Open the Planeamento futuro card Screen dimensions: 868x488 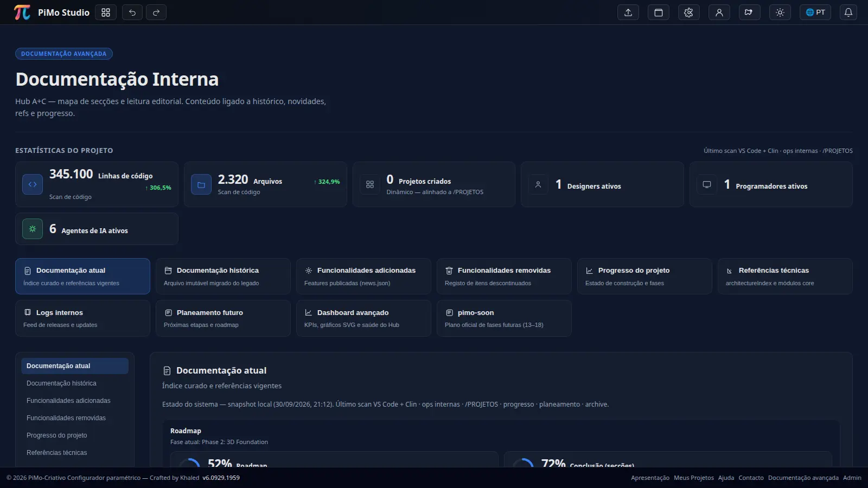pos(223,318)
